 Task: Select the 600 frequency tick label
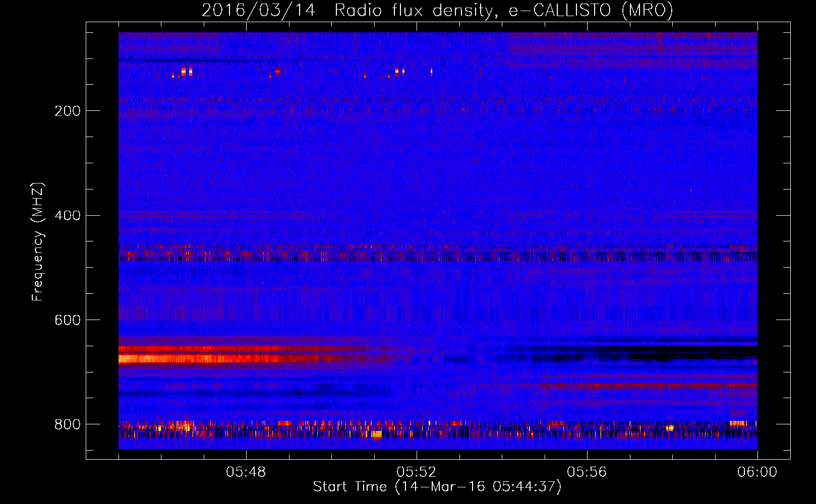click(x=68, y=321)
